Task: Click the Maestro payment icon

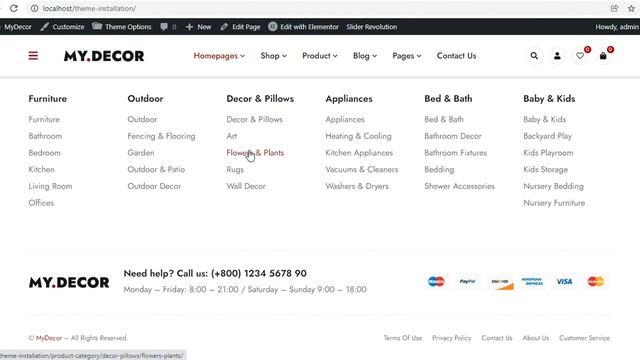Action: (436, 281)
